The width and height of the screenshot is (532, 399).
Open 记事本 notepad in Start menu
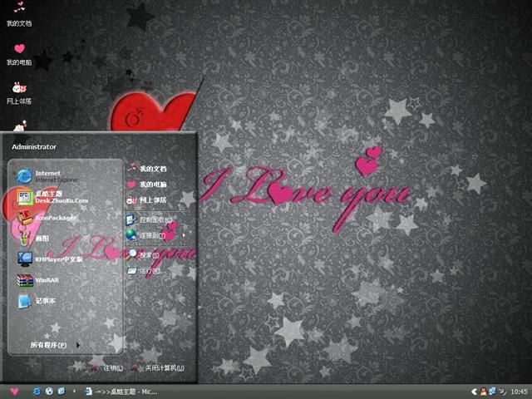tap(36, 301)
